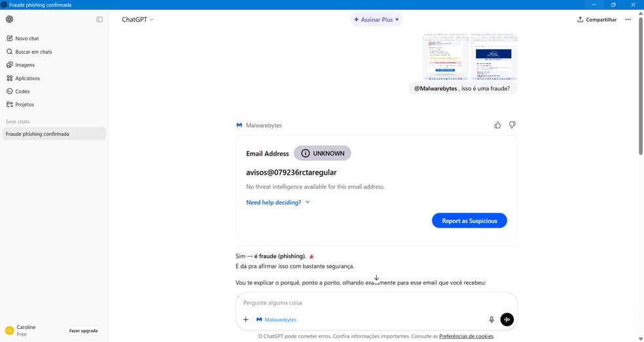This screenshot has width=644, height=342.
Task: Restore down the window
Action: click(613, 5)
